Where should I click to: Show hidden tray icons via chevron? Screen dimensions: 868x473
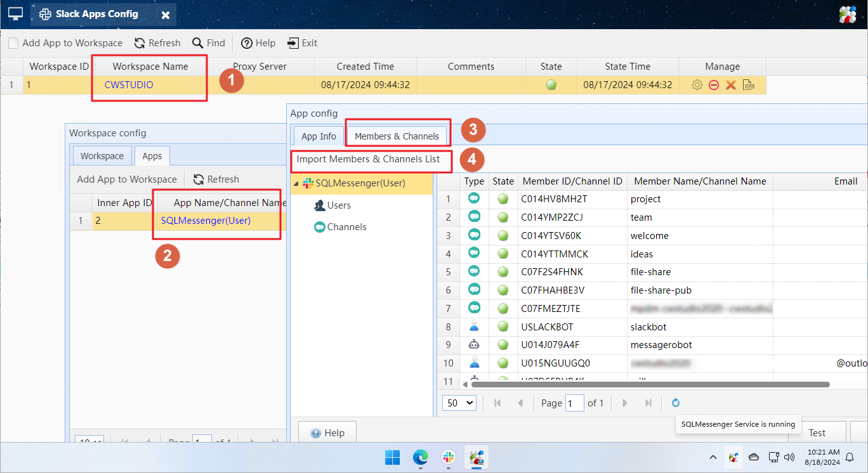[713, 457]
